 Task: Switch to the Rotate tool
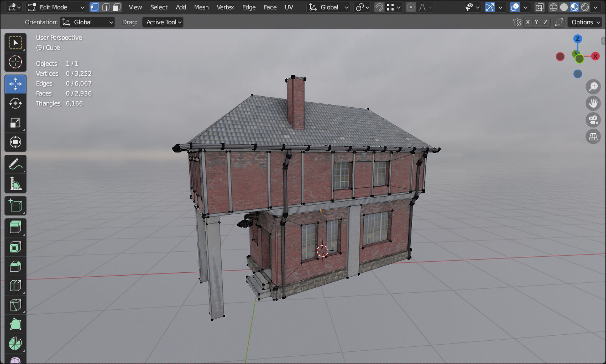[15, 104]
